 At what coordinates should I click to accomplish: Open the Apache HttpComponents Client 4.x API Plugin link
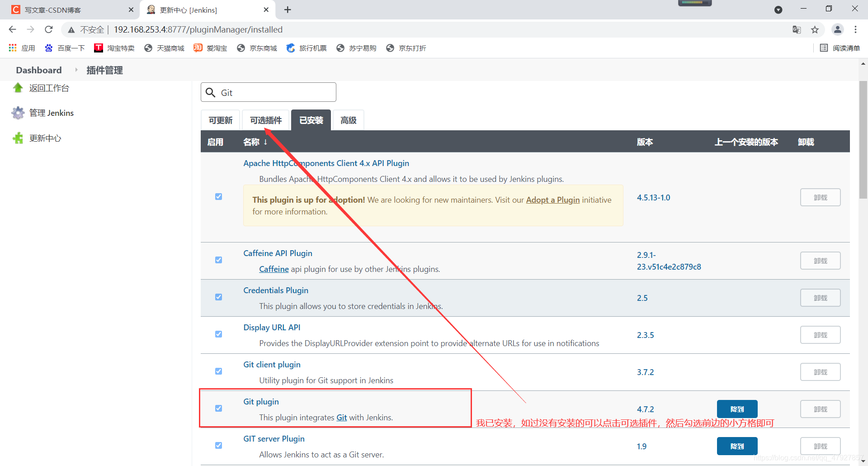[326, 163]
